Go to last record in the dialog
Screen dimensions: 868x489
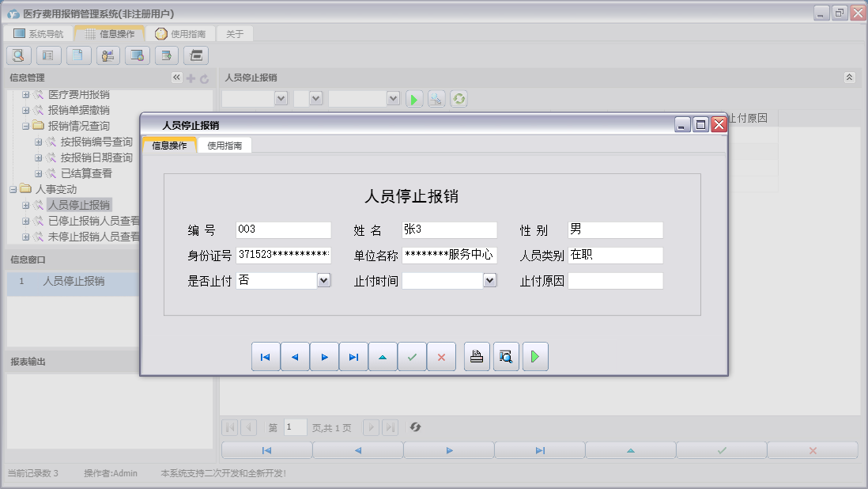[353, 357]
